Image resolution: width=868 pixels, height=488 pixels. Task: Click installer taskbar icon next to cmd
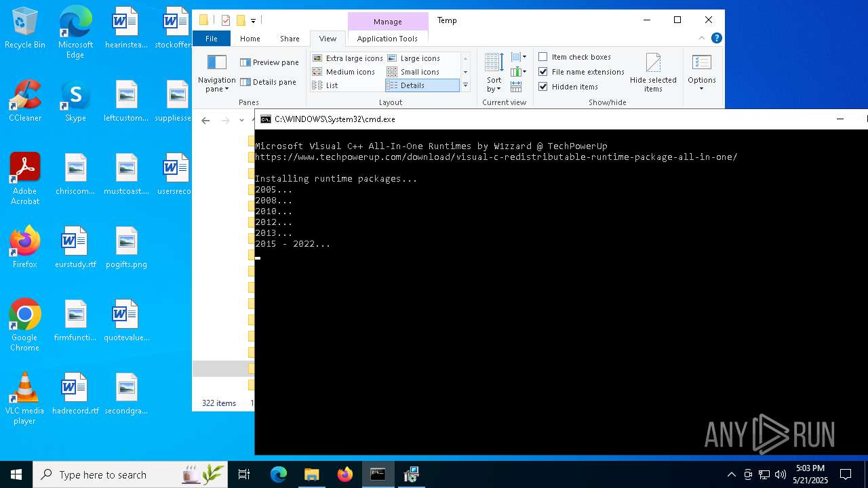412,474
